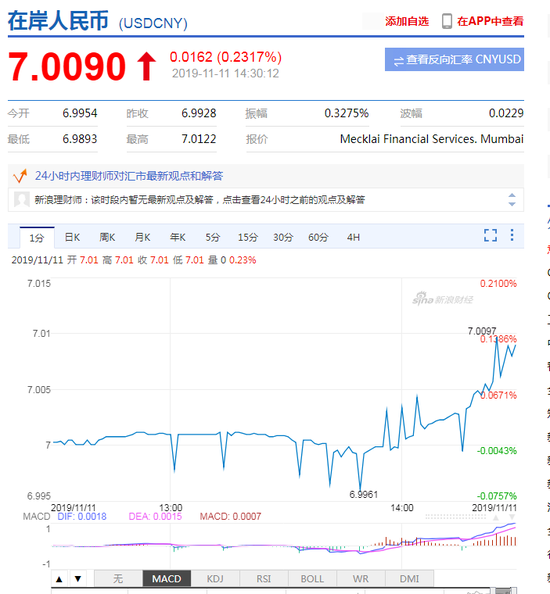
Task: Click Mecklai Financial Services. Mumbai text
Action: (x=432, y=139)
